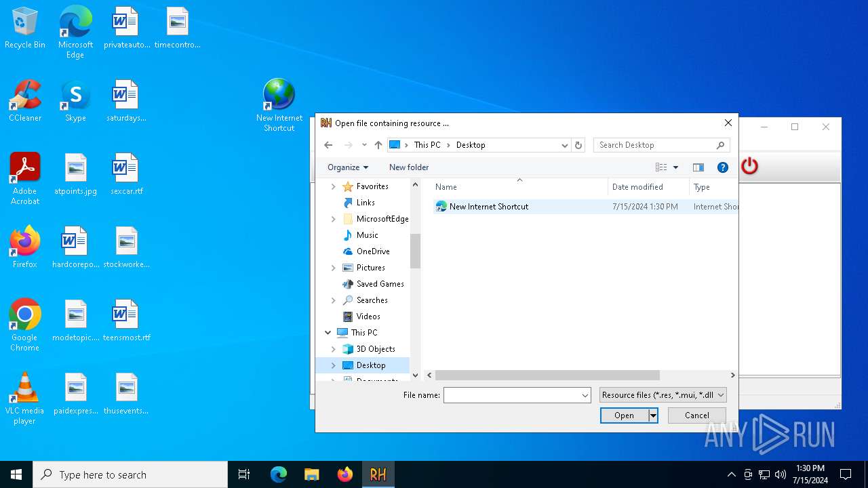Viewport: 868px width, 488px height.
Task: Go up one folder level
Action: pyautogui.click(x=378, y=145)
